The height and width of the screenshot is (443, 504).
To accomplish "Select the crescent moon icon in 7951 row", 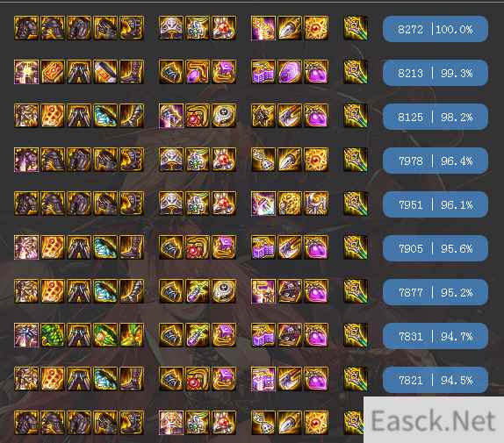I will pos(316,204).
